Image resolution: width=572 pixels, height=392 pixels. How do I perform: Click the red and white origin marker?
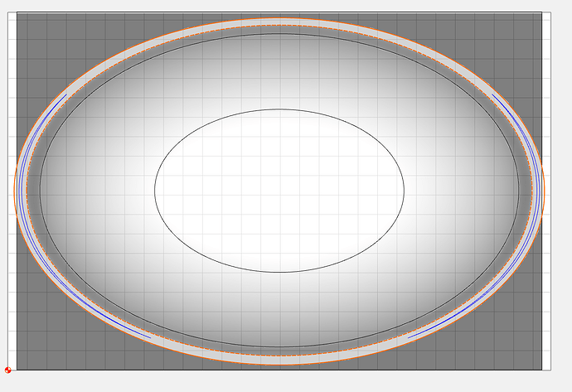pos(7,370)
